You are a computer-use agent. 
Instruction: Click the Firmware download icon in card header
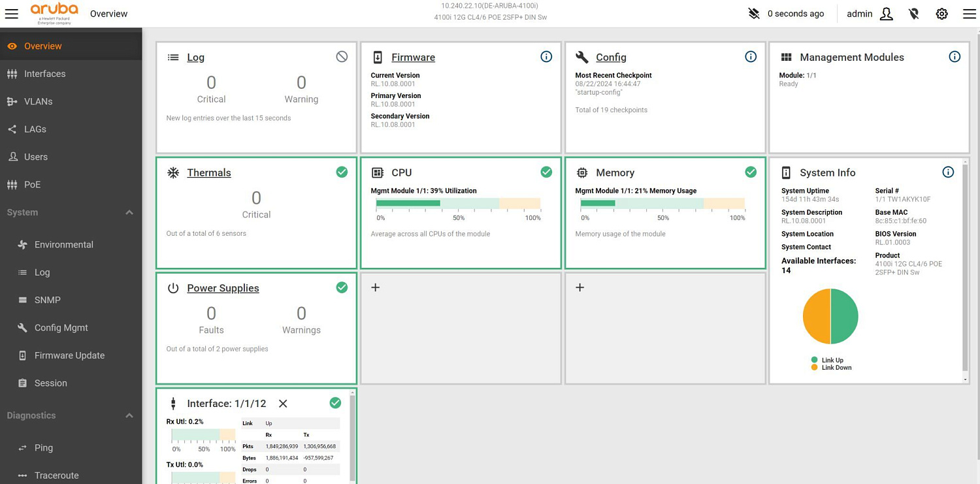[378, 57]
